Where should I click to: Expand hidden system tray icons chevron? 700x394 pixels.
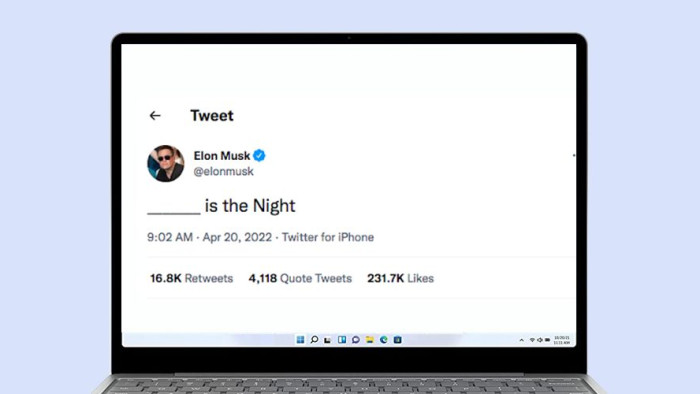click(521, 340)
